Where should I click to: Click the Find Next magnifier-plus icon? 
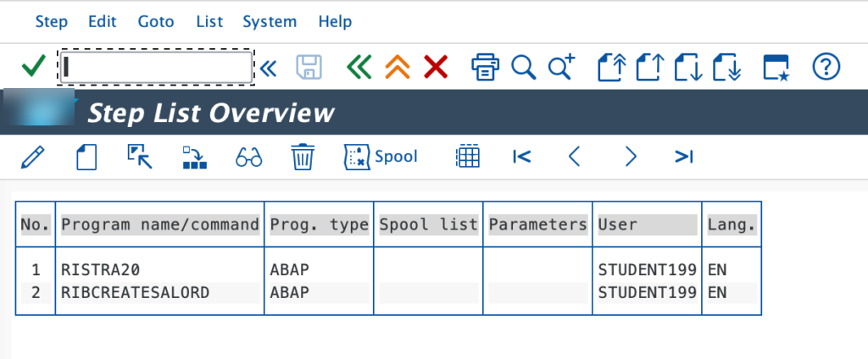click(561, 68)
